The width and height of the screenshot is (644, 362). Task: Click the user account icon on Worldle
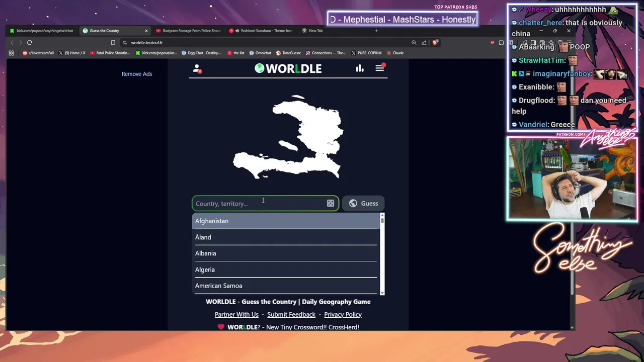[197, 69]
